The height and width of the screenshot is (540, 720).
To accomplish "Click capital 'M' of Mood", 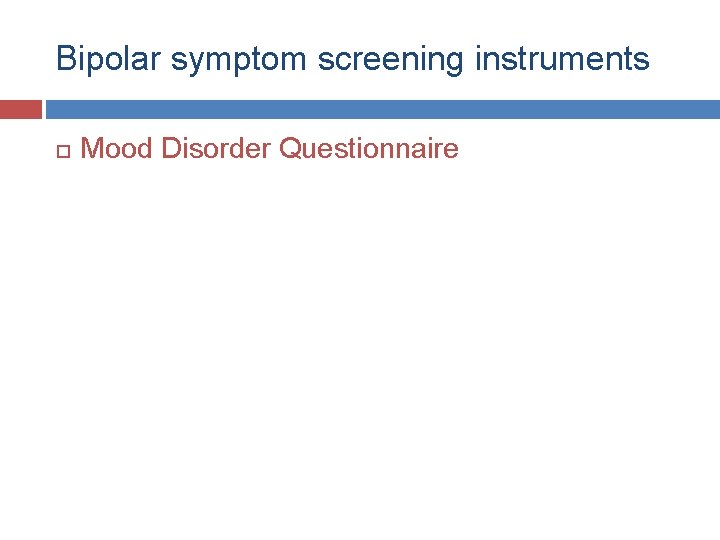I will coord(91,148).
